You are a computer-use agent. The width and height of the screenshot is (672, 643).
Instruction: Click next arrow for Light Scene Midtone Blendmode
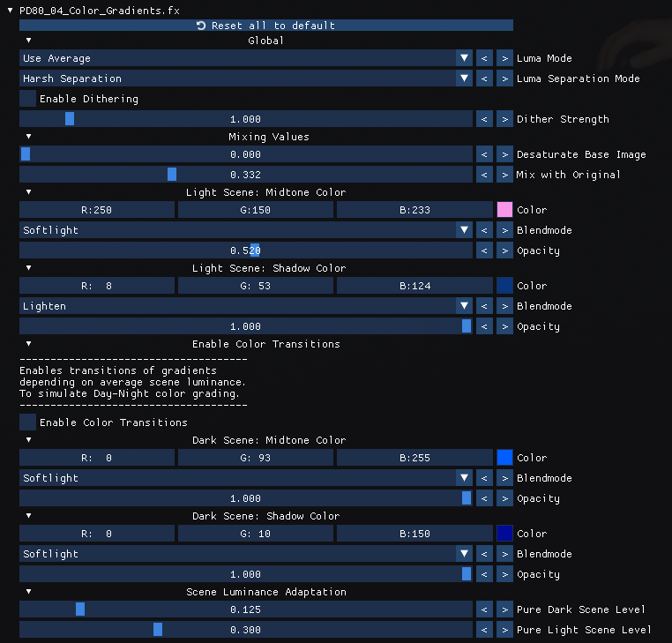pyautogui.click(x=504, y=230)
